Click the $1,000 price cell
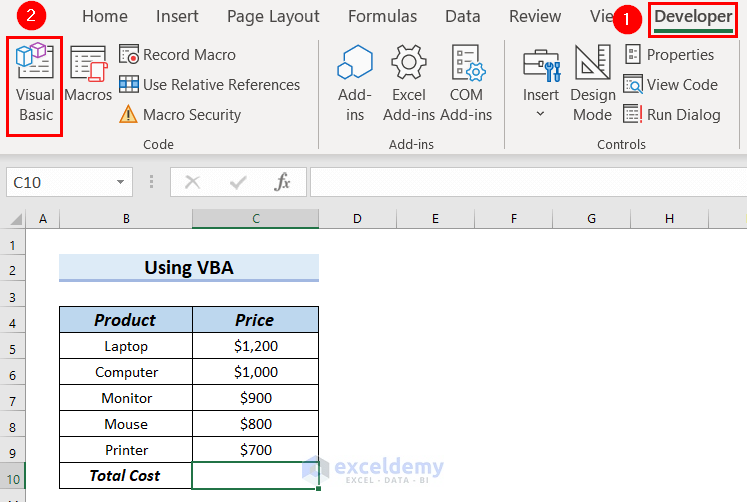This screenshot has width=747, height=502. click(x=255, y=372)
